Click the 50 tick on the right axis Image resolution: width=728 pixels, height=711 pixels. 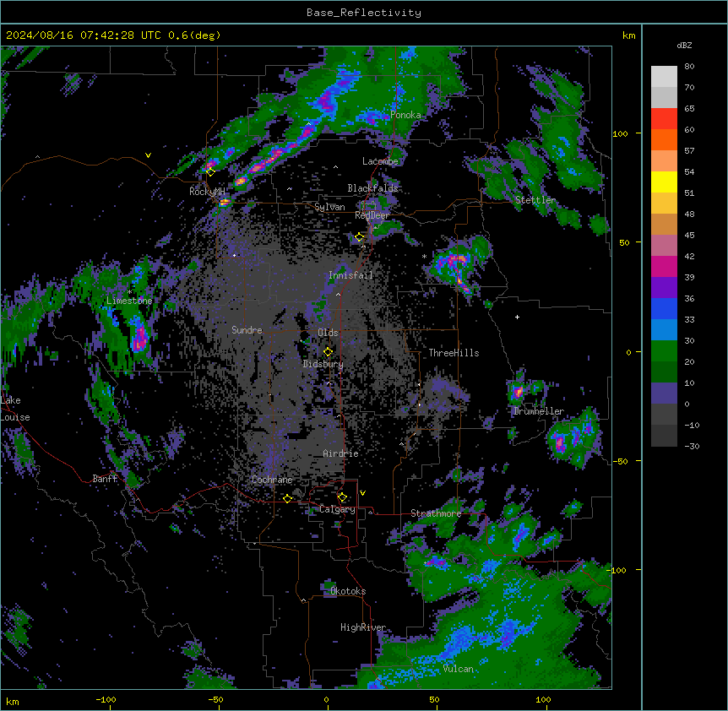pyautogui.click(x=624, y=242)
